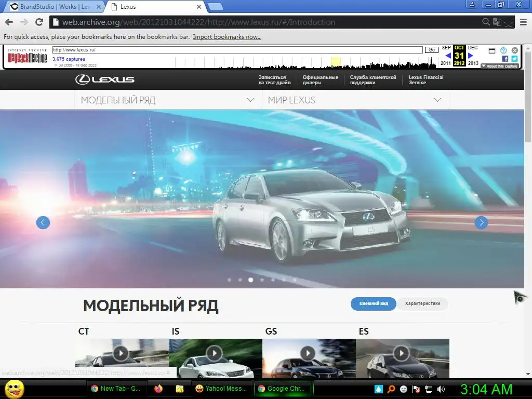The image size is (532, 399).
Task: Show the previous carousel slide
Action: click(x=43, y=222)
